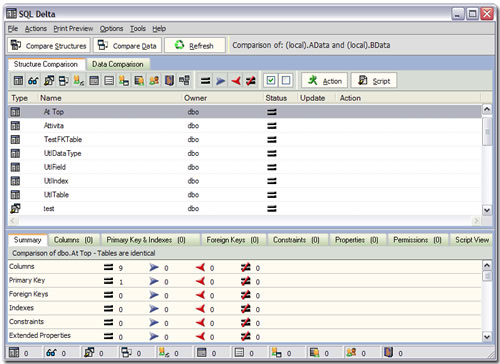This screenshot has height=364, width=500.
Task: Toggle the red left-arrow filter
Action: [x=236, y=81]
